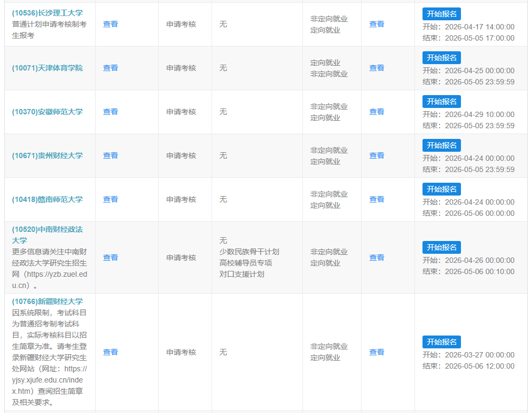Click end time 2026-05-06 00:10:00
The width and height of the screenshot is (532, 413).
click(x=480, y=271)
